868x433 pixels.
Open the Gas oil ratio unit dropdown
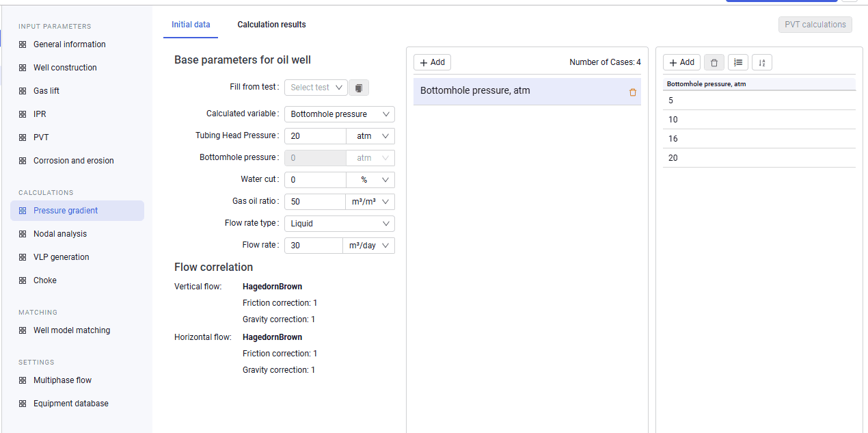370,202
